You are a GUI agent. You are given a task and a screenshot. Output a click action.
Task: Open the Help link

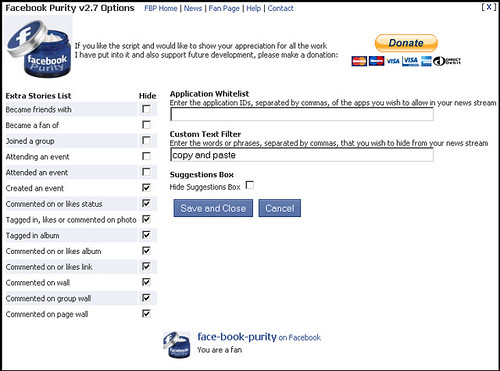254,8
